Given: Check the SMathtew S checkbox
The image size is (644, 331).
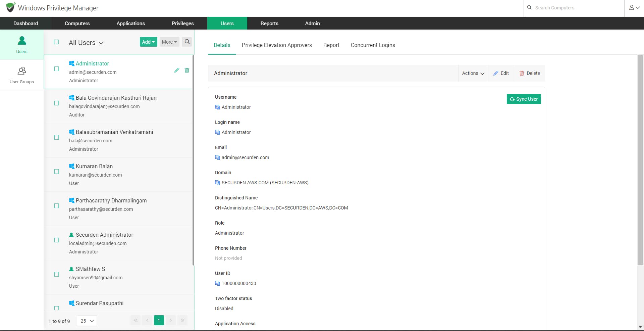Looking at the screenshot, I should pyautogui.click(x=57, y=274).
